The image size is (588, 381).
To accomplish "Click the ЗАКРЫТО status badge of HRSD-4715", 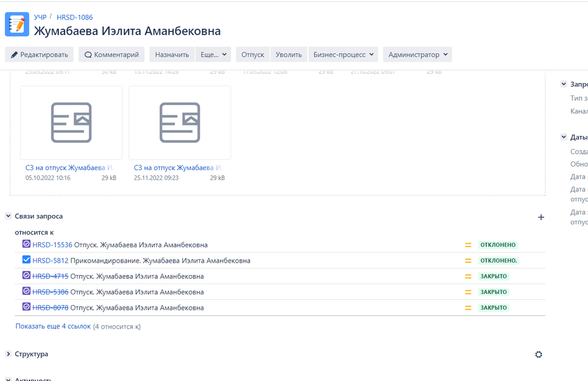I will point(493,276).
